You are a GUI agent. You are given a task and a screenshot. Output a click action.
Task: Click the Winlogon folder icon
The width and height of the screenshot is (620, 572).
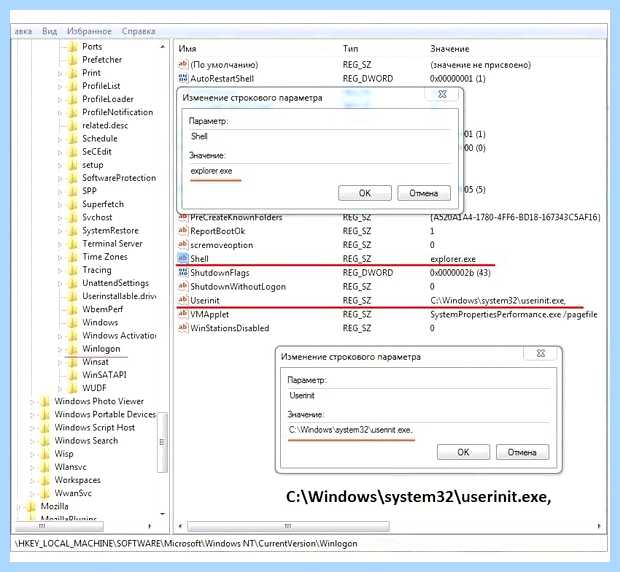(72, 349)
